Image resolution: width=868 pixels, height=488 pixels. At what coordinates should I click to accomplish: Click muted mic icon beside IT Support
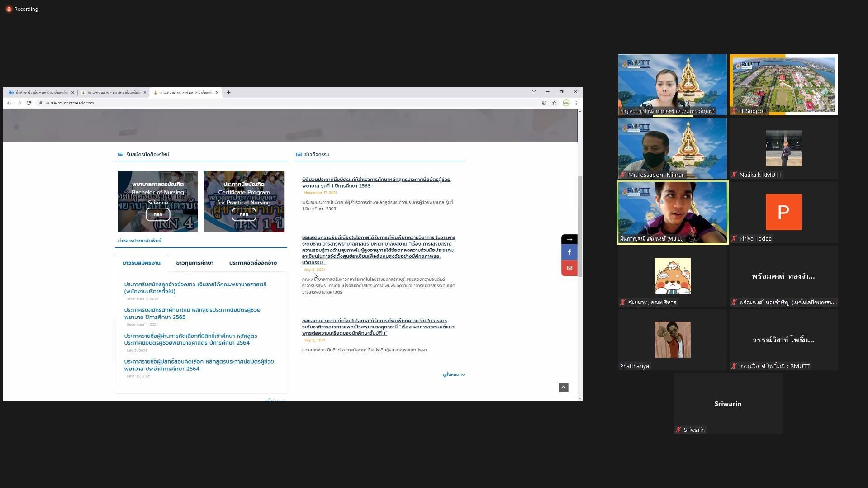coord(734,111)
